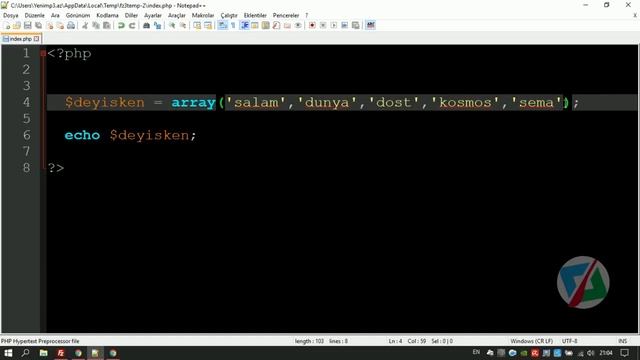This screenshot has width=640, height=360.
Task: Open the Windows Start menu
Action: 8,353
